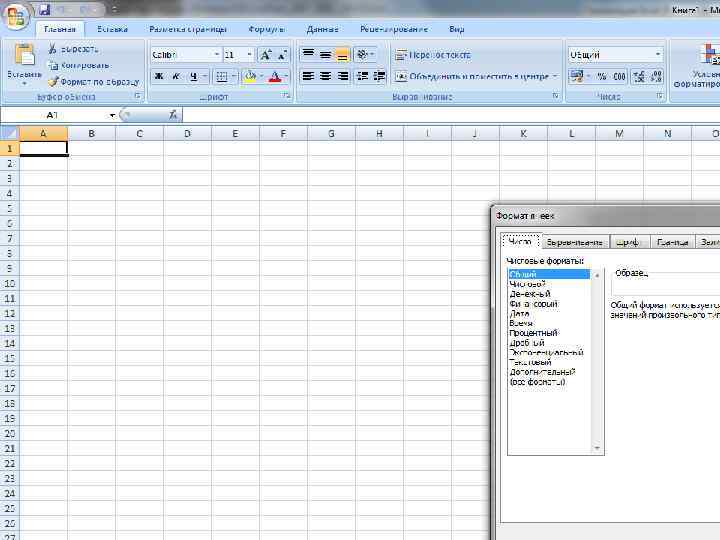This screenshot has width=720, height=540.
Task: Open Name Box dropdown arrow
Action: pos(112,115)
